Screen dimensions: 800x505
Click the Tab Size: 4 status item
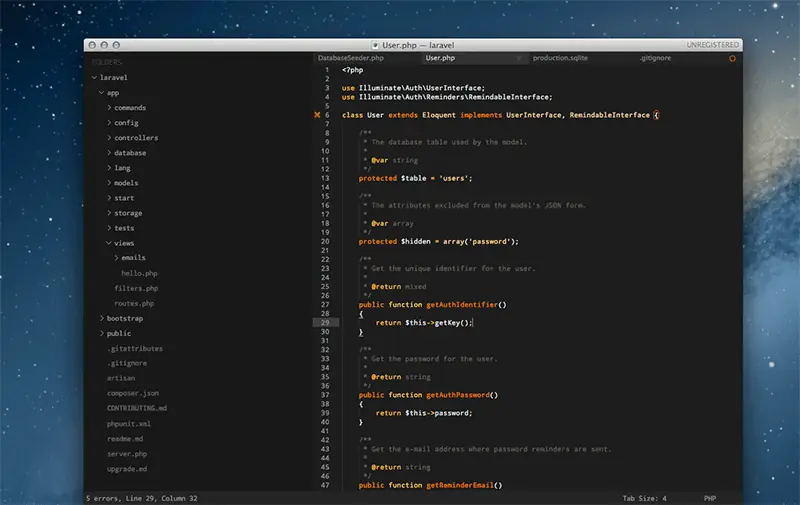tap(644, 498)
